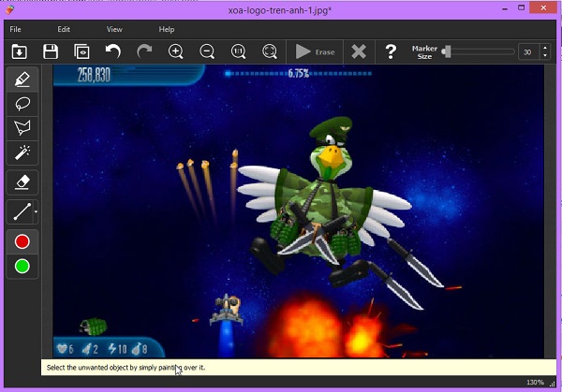Increase marker size with up arrow
This screenshot has height=392, width=562.
(545, 49)
